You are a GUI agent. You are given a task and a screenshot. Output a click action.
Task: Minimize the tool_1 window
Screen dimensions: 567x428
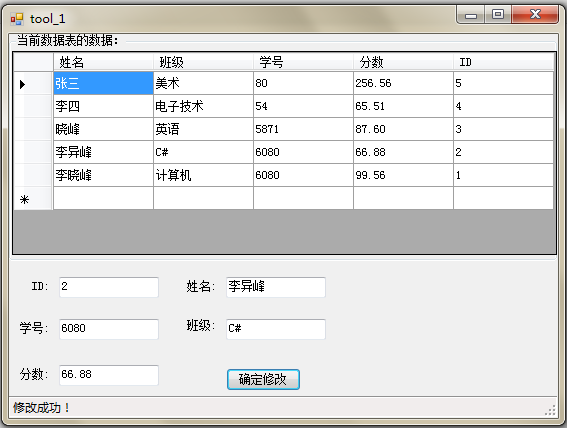[x=470, y=15]
